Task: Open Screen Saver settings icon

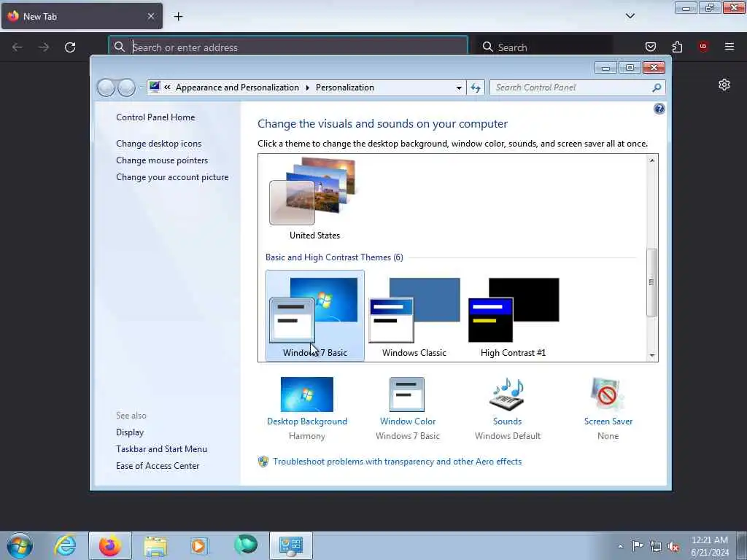Action: (608, 394)
